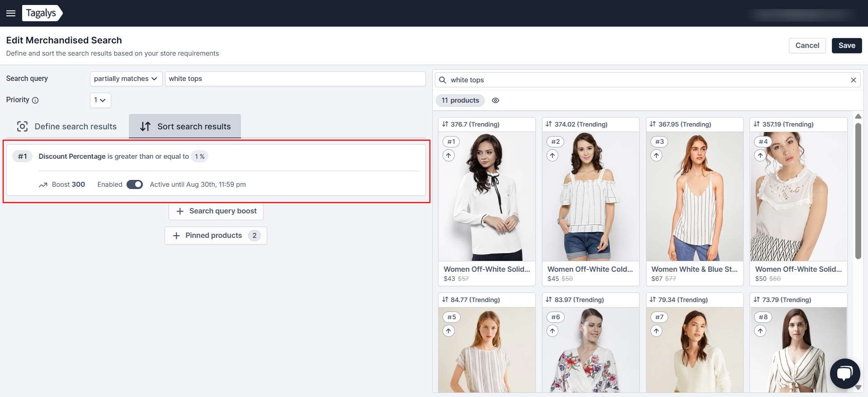Open the hamburger navigation menu
The image size is (868, 397).
(11, 13)
